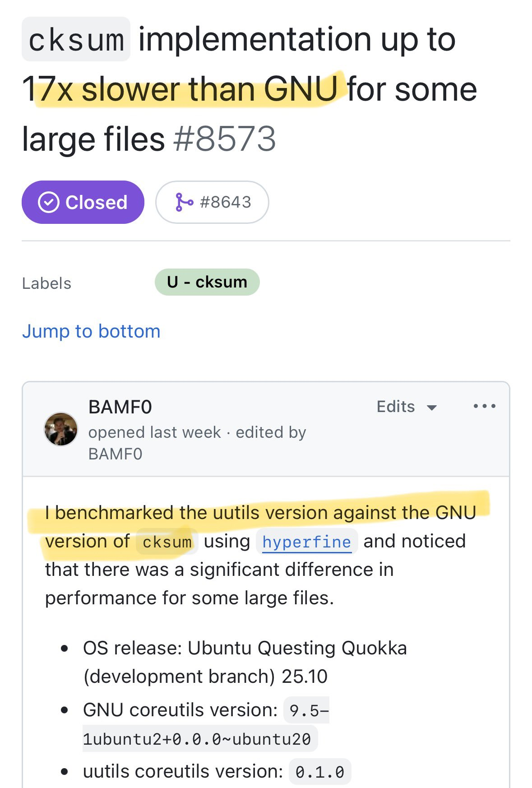Open BAMF0's profile avatar picture

(x=60, y=429)
